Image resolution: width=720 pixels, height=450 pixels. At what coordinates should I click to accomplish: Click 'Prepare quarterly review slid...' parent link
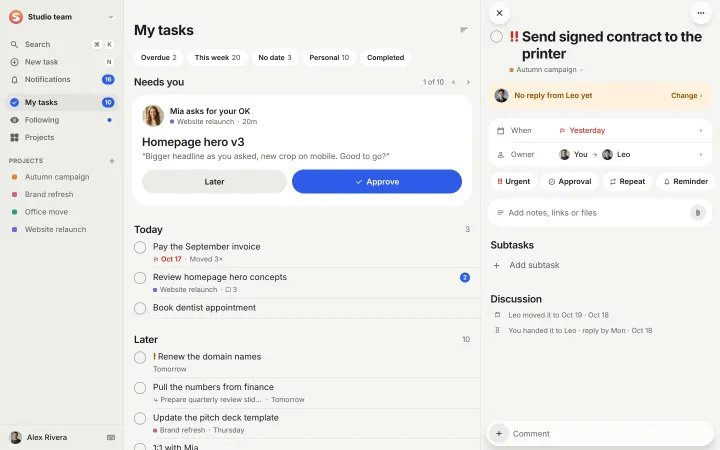pyautogui.click(x=210, y=400)
